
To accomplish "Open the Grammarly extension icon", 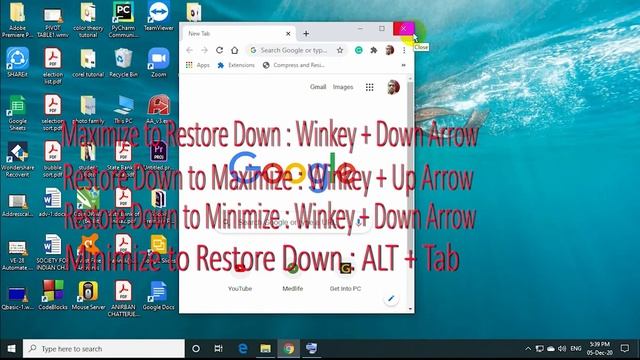I will click(358, 50).
